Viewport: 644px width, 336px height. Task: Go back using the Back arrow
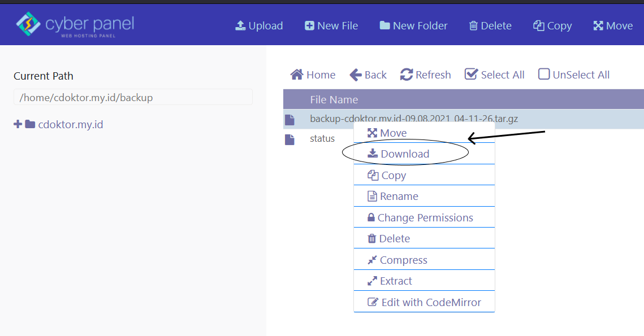pos(356,75)
